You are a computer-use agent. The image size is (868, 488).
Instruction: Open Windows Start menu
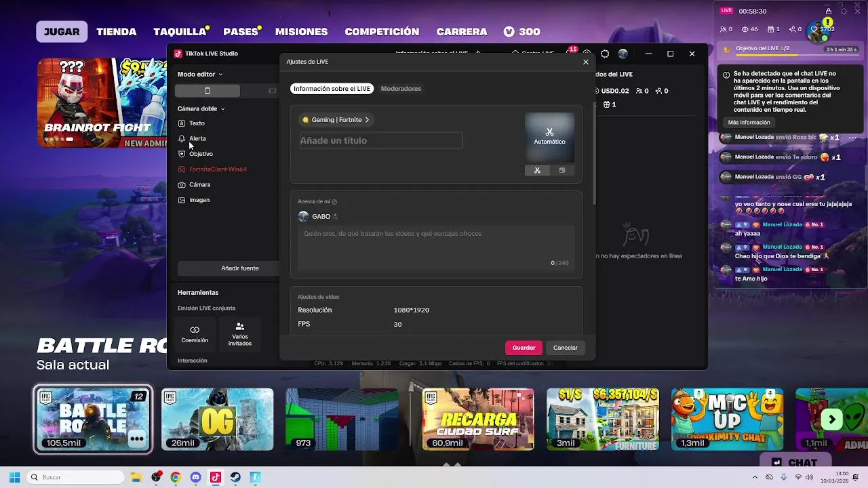(14, 477)
